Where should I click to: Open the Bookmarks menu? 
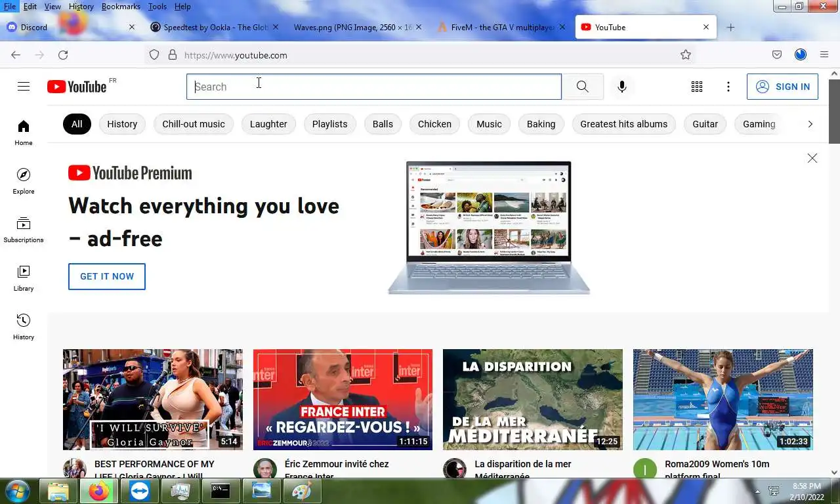[x=121, y=6]
